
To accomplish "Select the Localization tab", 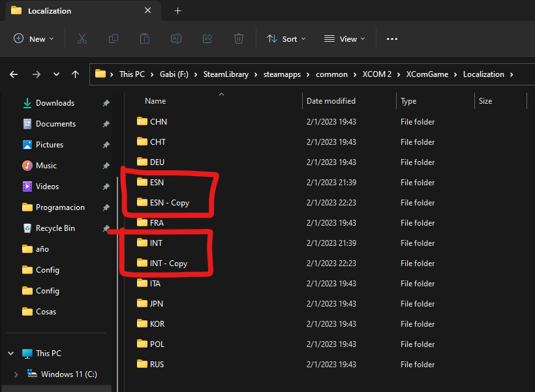I will pos(82,11).
